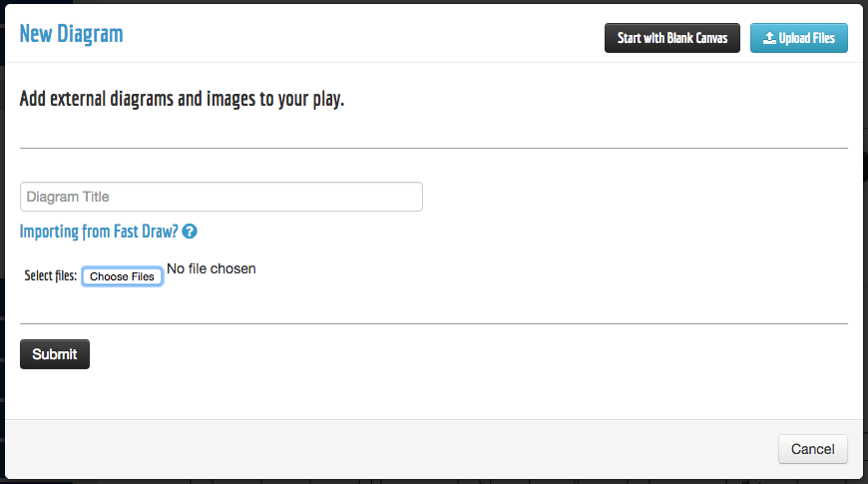
Task: Submit the new diagram form
Action: click(x=55, y=354)
